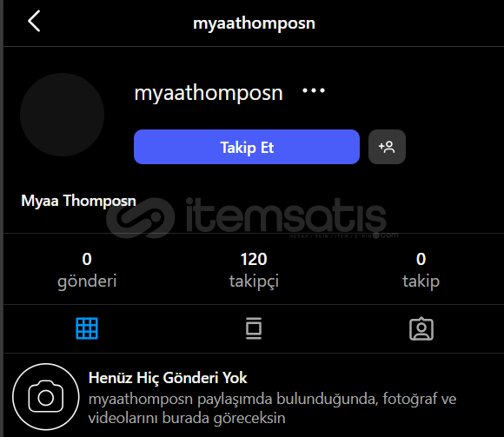Click the large myaathomposn username text
Viewport: 504px width, 437px height.
tap(209, 93)
